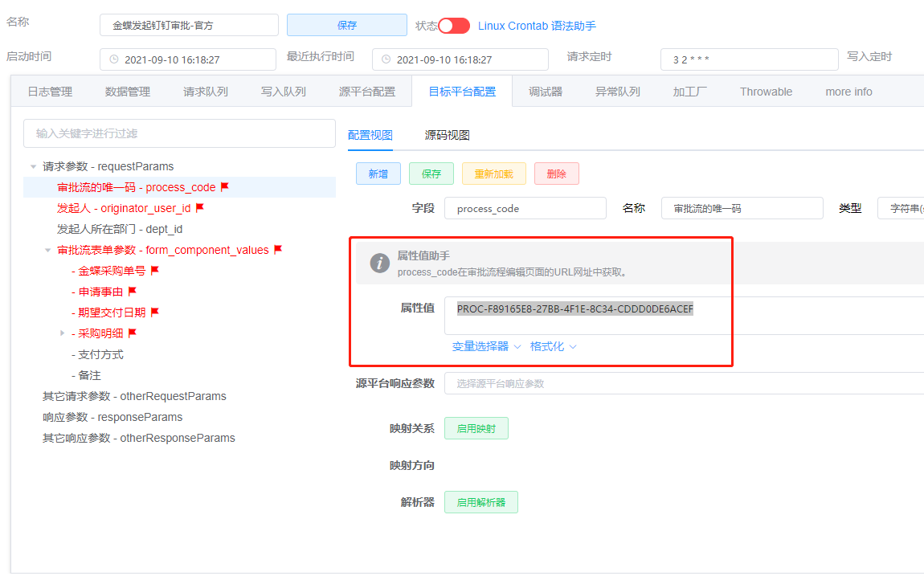Click the 名称 field with 金蝶发起钉钉审批-官方
924x576 pixels.
tap(189, 26)
